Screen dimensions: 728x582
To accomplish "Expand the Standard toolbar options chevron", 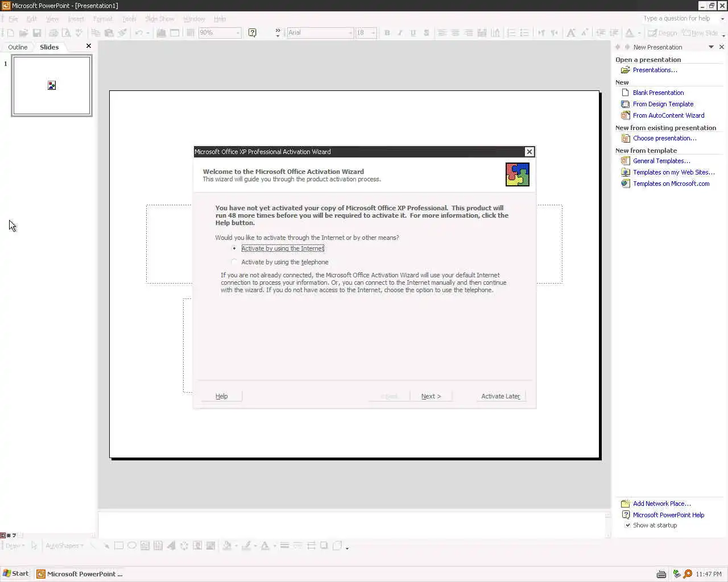I will [x=278, y=33].
